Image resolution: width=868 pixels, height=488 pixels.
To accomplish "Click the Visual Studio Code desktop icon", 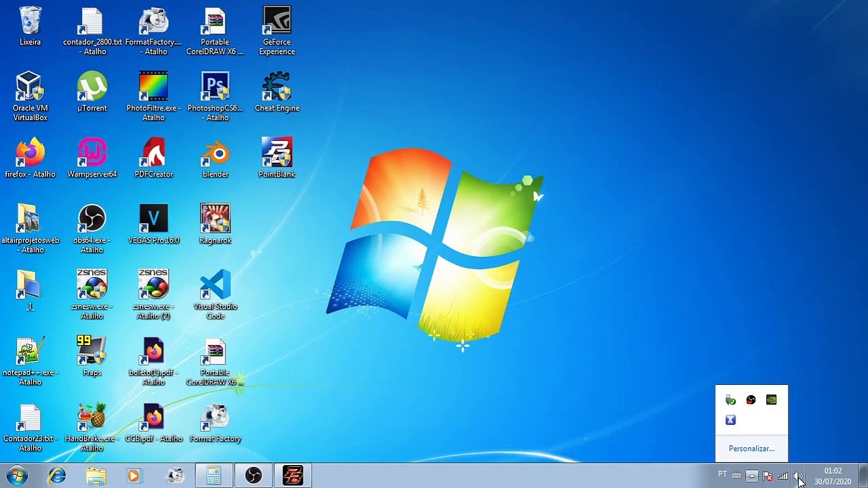I will tap(215, 295).
